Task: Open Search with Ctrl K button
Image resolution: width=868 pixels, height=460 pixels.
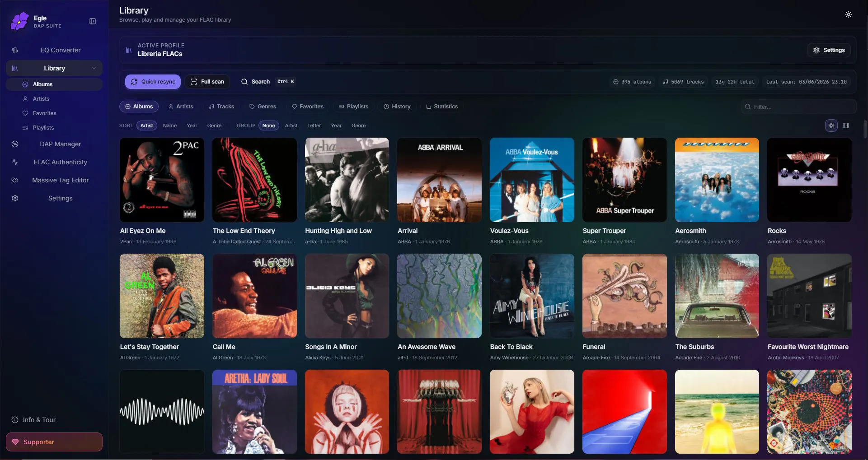Action: (267, 82)
